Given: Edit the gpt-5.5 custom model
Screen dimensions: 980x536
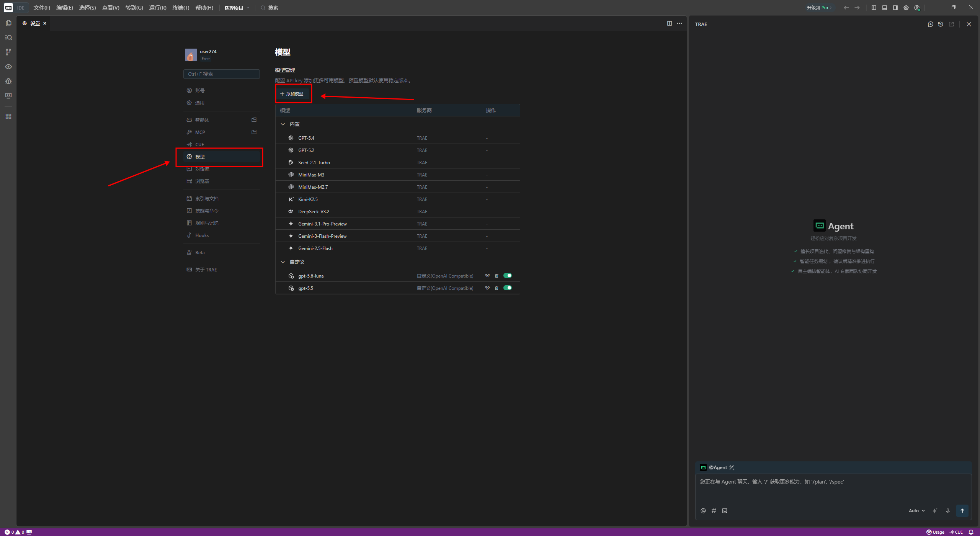Looking at the screenshot, I should (487, 288).
